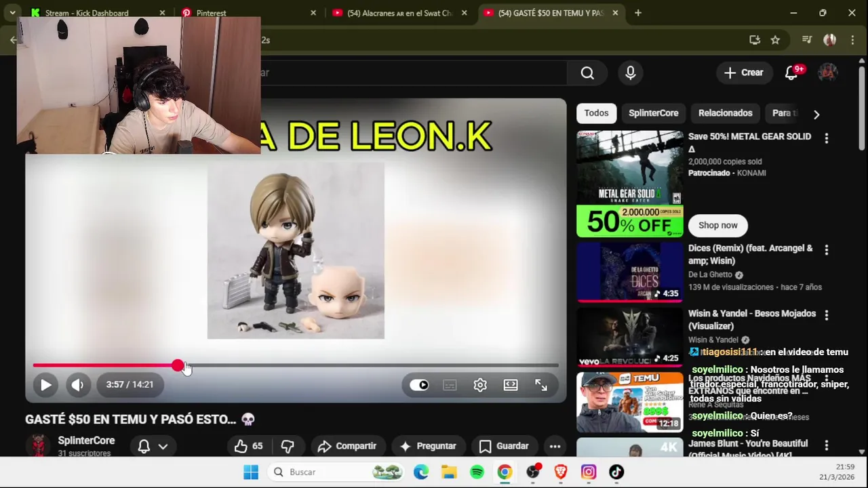Screen dimensions: 868x488
Task: Expand the notification bell dropdown for SplinterCore
Action: tap(153, 446)
